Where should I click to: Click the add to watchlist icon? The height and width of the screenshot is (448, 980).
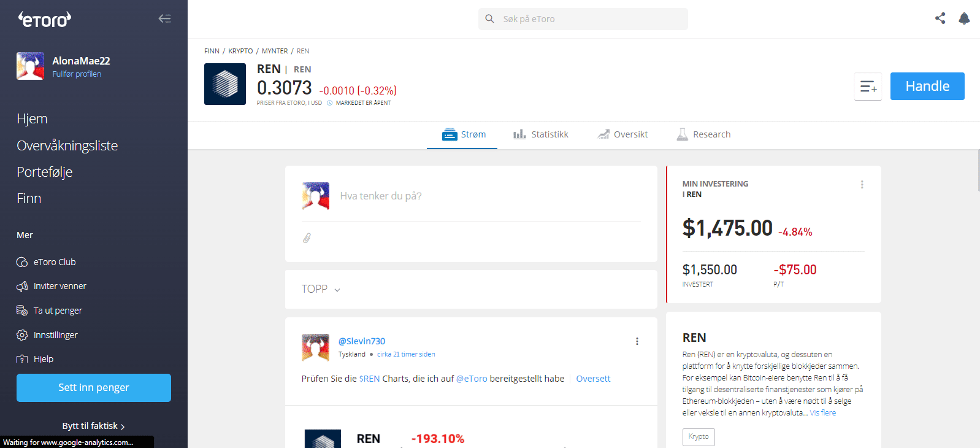coord(868,87)
